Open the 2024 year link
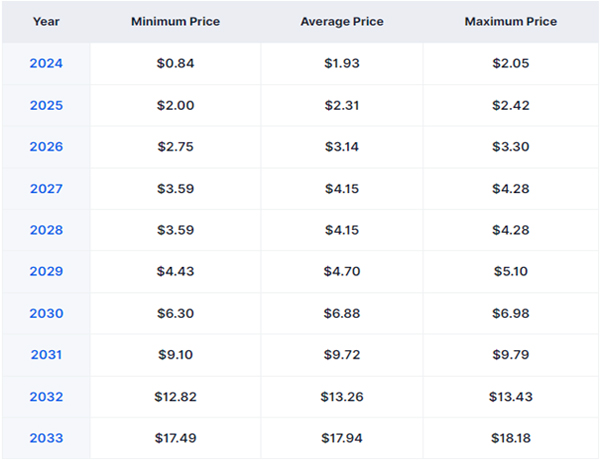This screenshot has height=460, width=600. point(46,63)
